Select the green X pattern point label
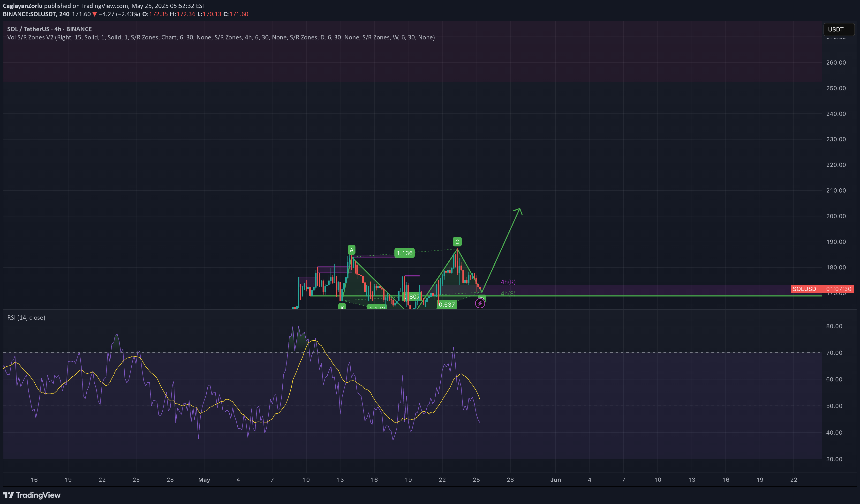Screen dimensions: 860x504 click(342, 307)
